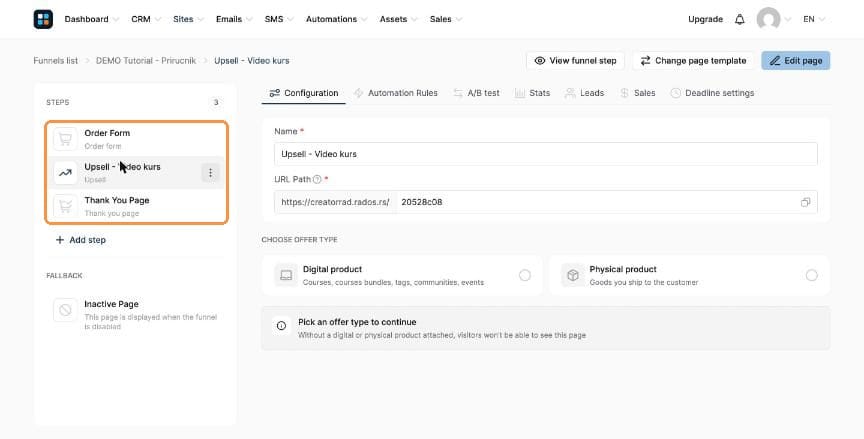Click the Systeme app logo icon
864x439 pixels.
coord(43,19)
